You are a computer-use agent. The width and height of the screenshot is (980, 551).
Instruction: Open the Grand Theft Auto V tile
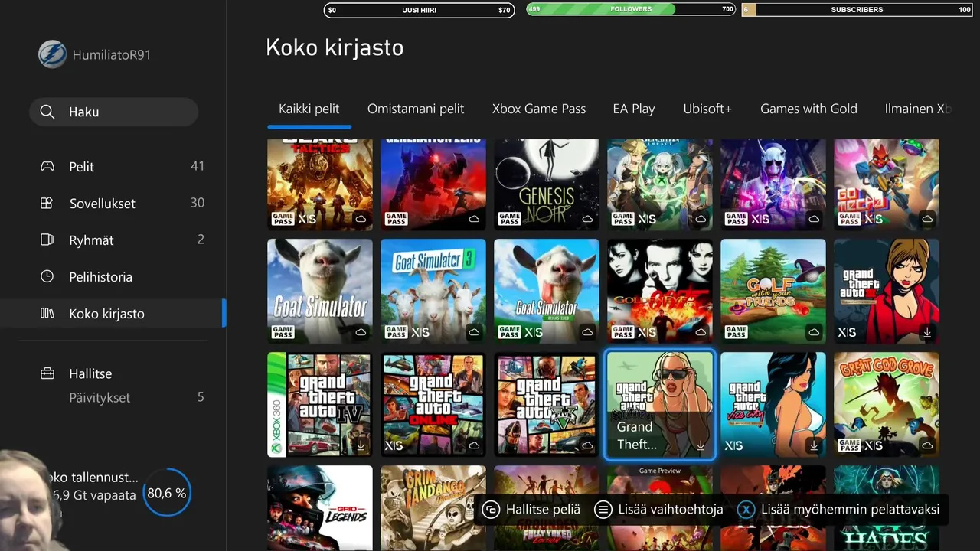click(547, 405)
